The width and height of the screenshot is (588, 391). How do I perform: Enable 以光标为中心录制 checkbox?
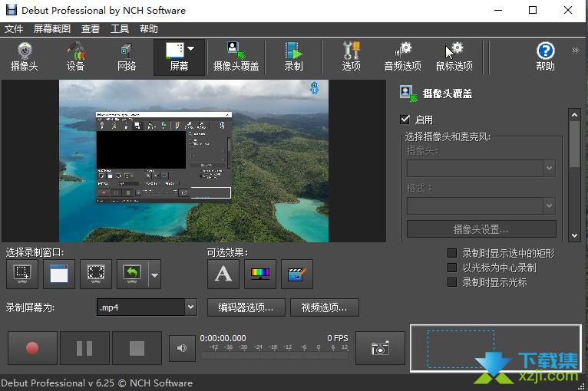452,268
